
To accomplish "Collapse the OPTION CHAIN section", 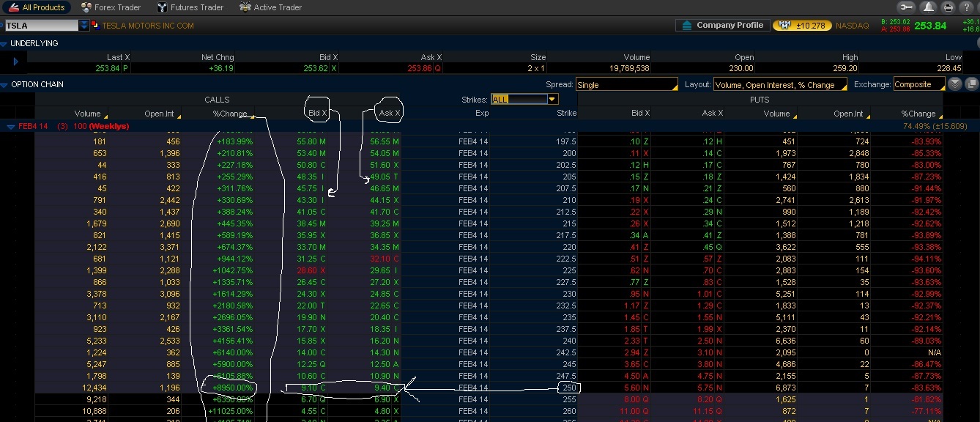I will (x=4, y=85).
